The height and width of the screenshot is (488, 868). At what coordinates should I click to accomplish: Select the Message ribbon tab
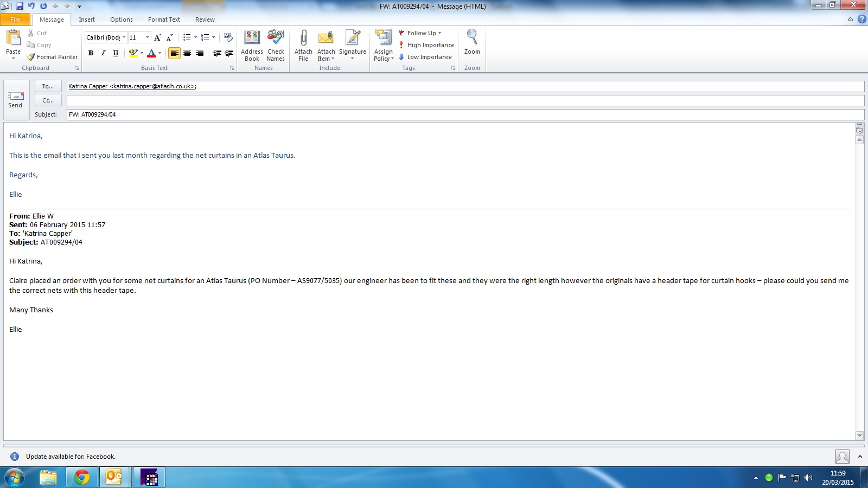52,20
